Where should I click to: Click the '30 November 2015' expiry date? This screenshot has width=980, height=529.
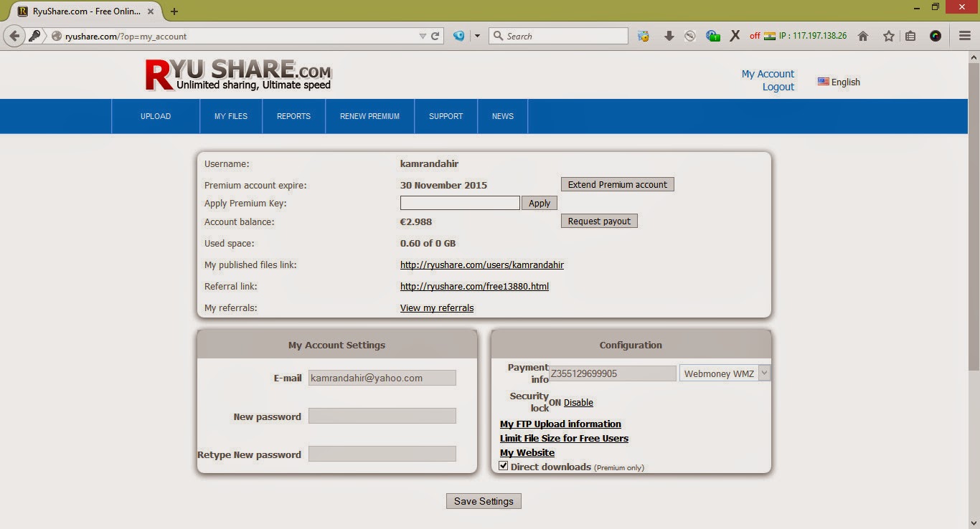click(443, 185)
